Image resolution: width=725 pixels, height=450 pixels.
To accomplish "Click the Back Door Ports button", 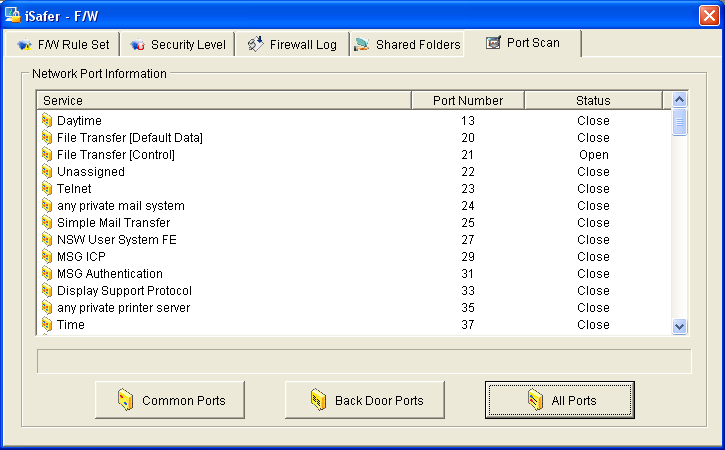I will coord(366,401).
